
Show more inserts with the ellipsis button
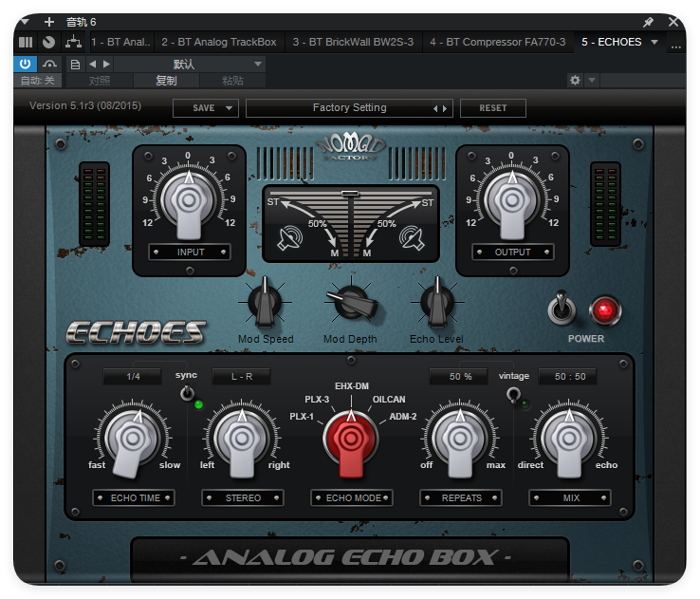click(x=676, y=45)
